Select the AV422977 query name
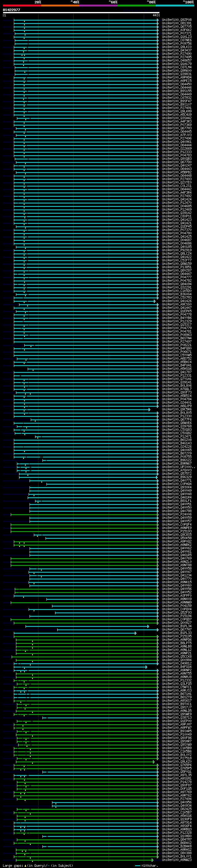 pyautogui.click(x=11, y=10)
